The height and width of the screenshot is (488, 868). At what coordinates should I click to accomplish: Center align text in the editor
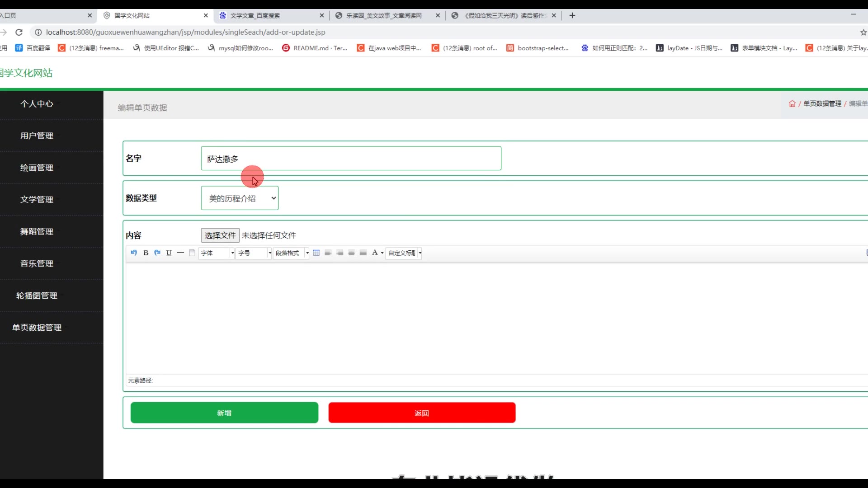[x=351, y=253]
